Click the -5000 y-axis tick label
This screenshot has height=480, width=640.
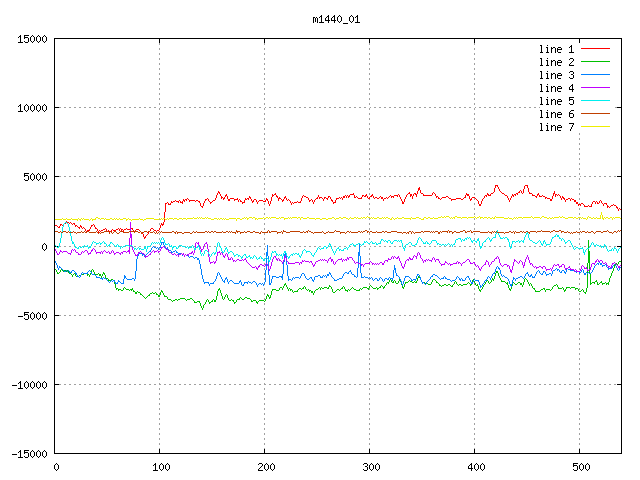click(x=31, y=316)
